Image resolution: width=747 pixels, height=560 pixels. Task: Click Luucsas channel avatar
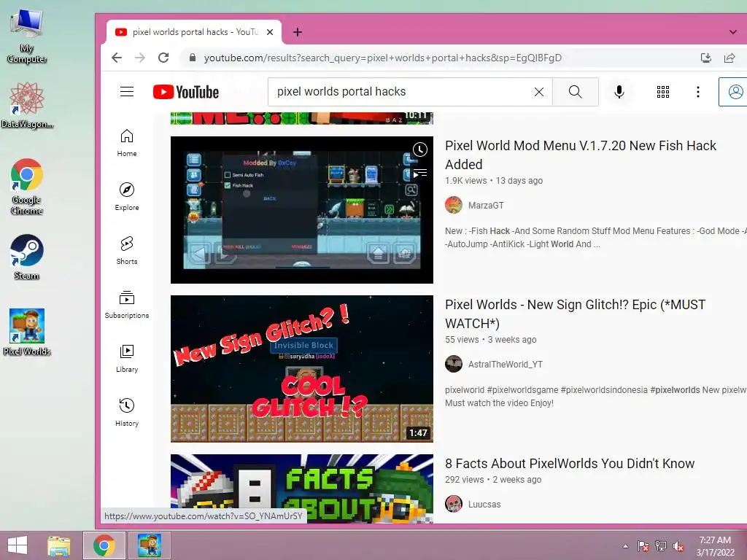[454, 504]
